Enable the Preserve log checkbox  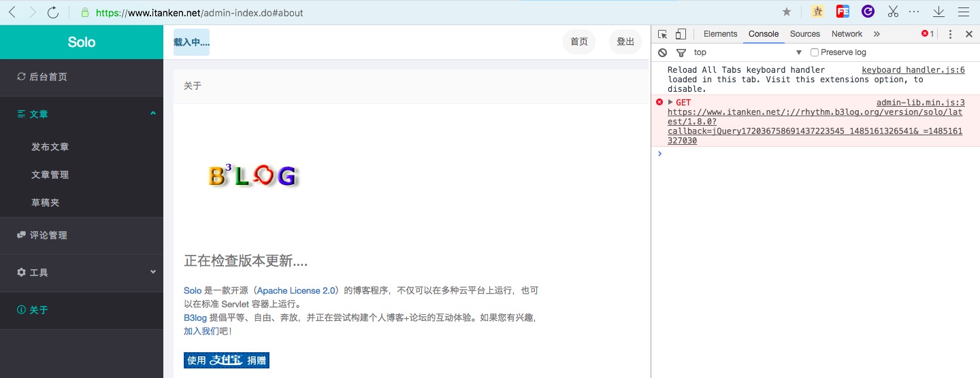tap(815, 52)
